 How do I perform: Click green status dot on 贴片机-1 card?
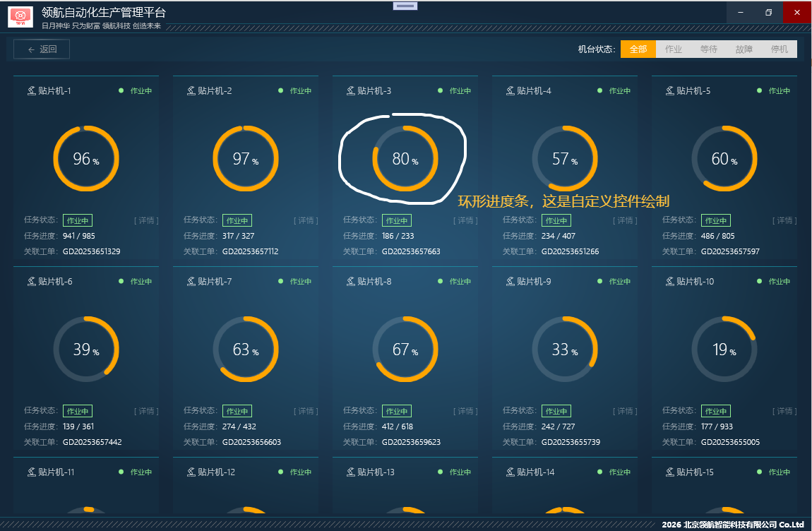(x=121, y=90)
